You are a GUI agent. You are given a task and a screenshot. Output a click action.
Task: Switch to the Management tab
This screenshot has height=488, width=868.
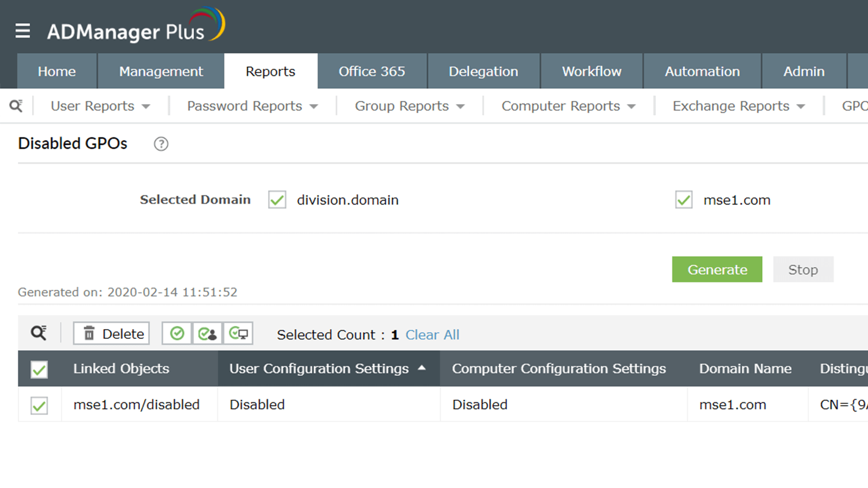(161, 71)
